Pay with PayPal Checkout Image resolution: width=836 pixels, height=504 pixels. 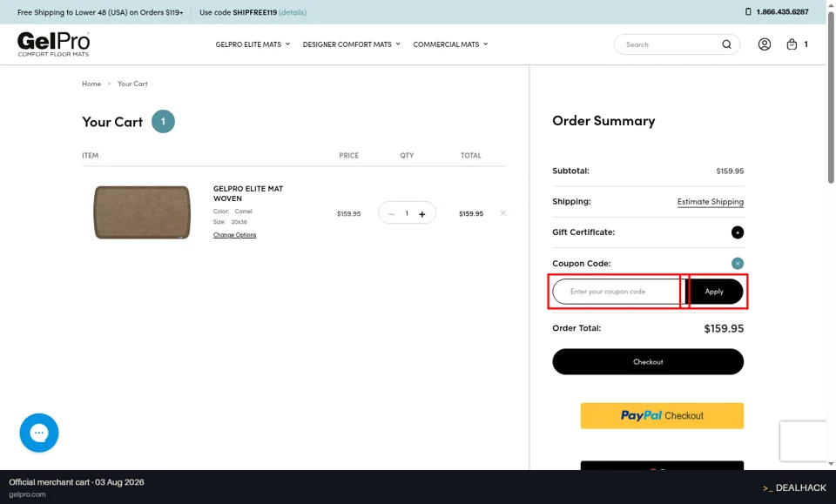tap(662, 415)
